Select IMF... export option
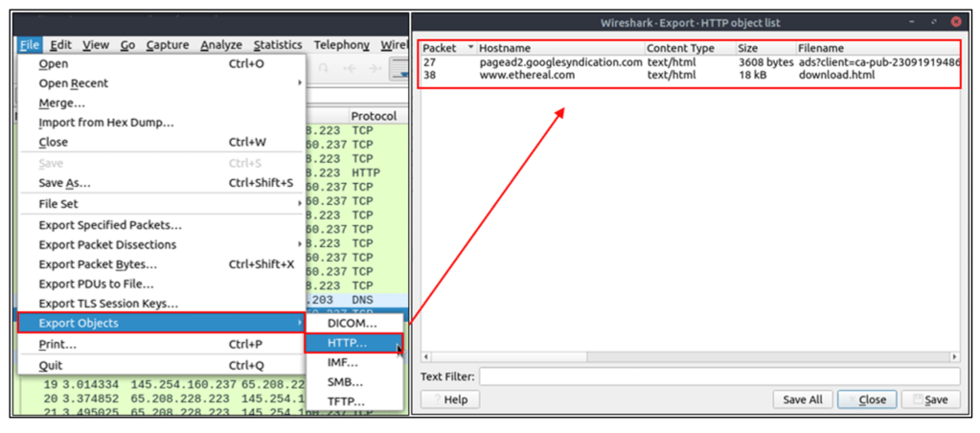The image size is (980, 433). click(342, 363)
